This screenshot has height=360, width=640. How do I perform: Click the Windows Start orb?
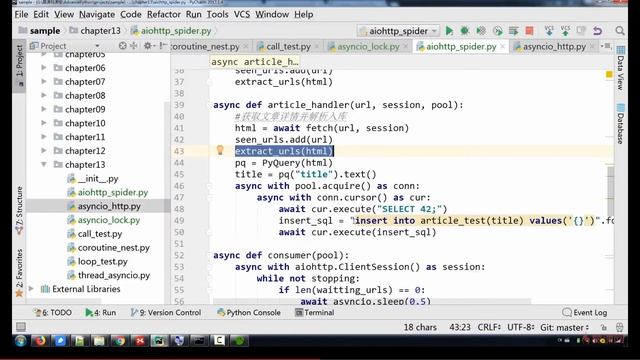(x=20, y=340)
